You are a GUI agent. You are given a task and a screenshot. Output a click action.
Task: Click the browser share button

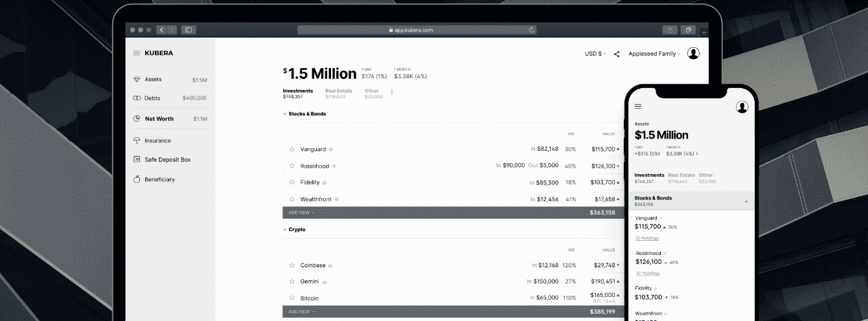click(x=670, y=30)
